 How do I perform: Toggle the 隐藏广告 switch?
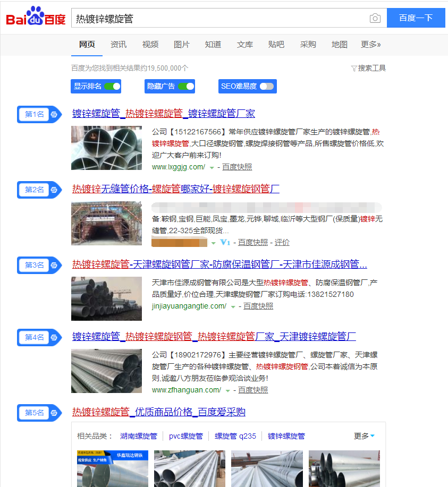tap(186, 87)
